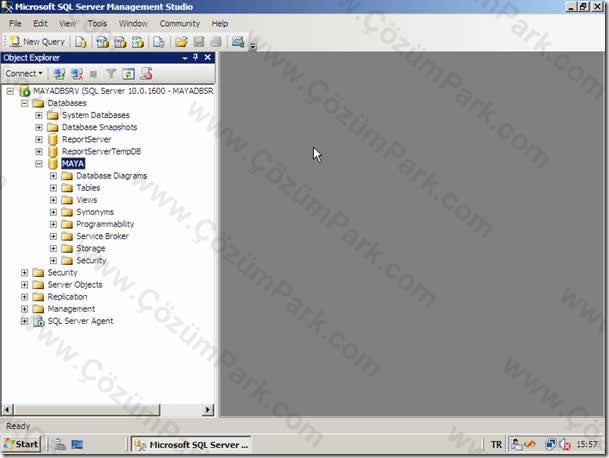Click the Save disk icon in toolbar
Screen dimensions: 609x458
coord(198,42)
